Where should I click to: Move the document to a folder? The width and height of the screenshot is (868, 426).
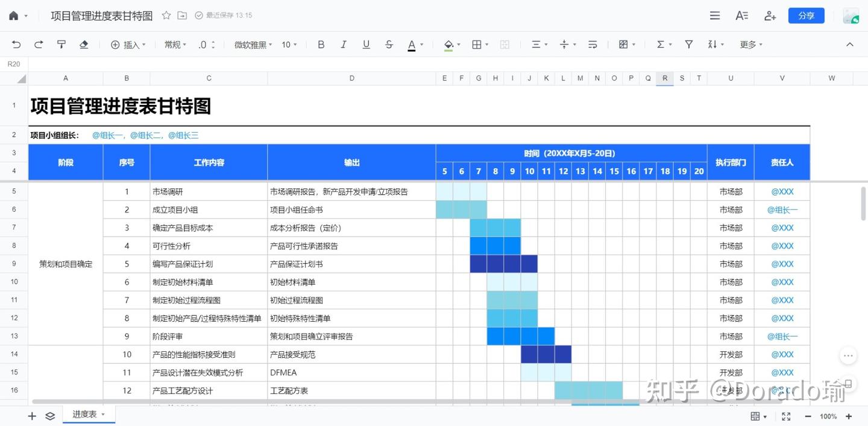(182, 16)
